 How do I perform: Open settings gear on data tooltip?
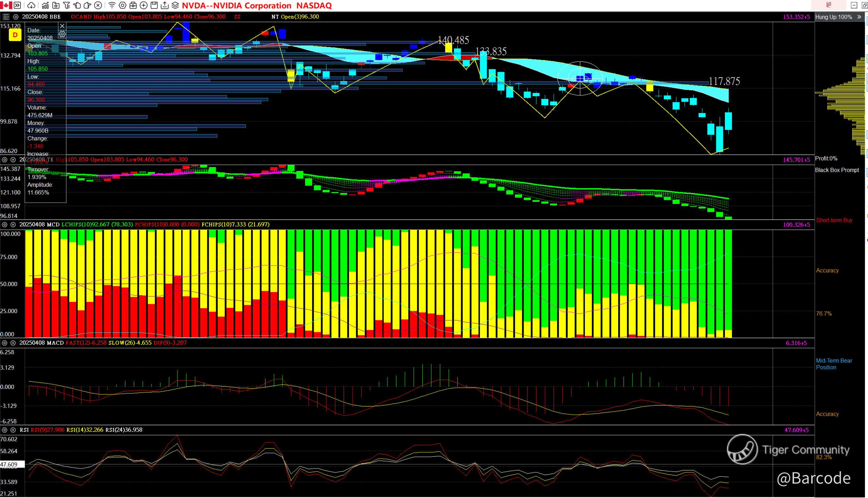(x=62, y=34)
